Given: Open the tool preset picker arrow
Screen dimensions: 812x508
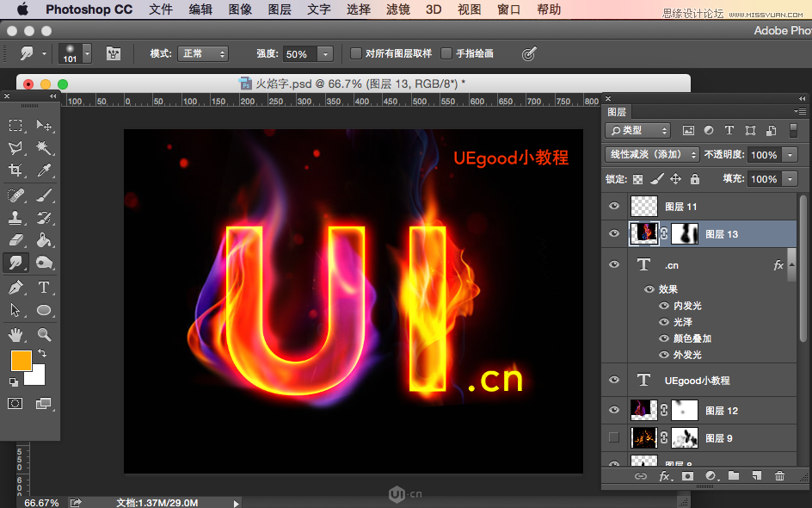Looking at the screenshot, I should coord(44,53).
